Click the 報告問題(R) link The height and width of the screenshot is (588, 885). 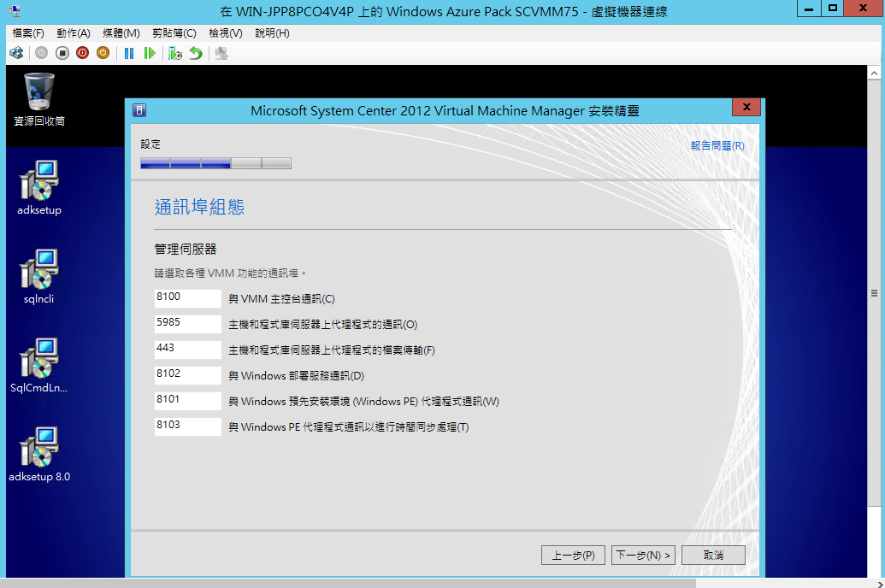click(717, 145)
